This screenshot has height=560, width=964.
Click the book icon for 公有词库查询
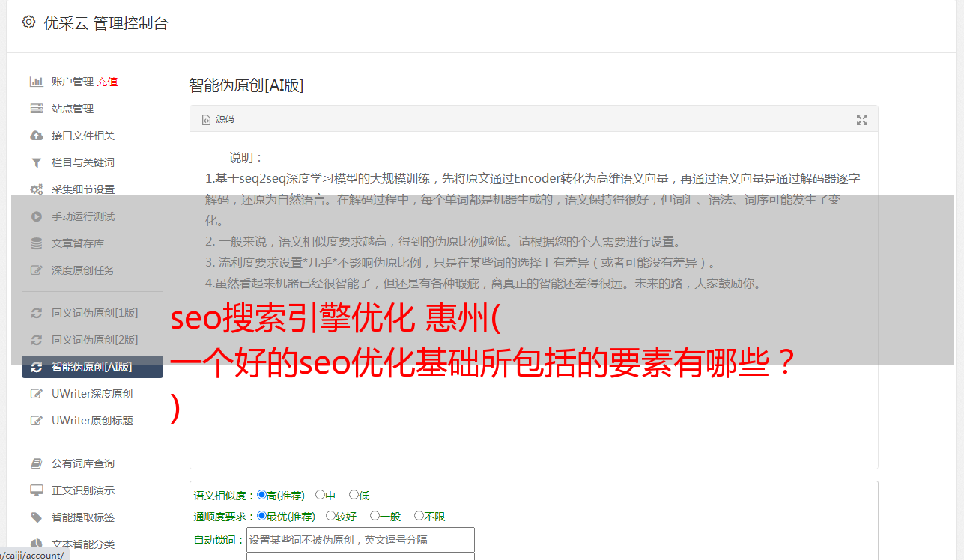coord(36,463)
